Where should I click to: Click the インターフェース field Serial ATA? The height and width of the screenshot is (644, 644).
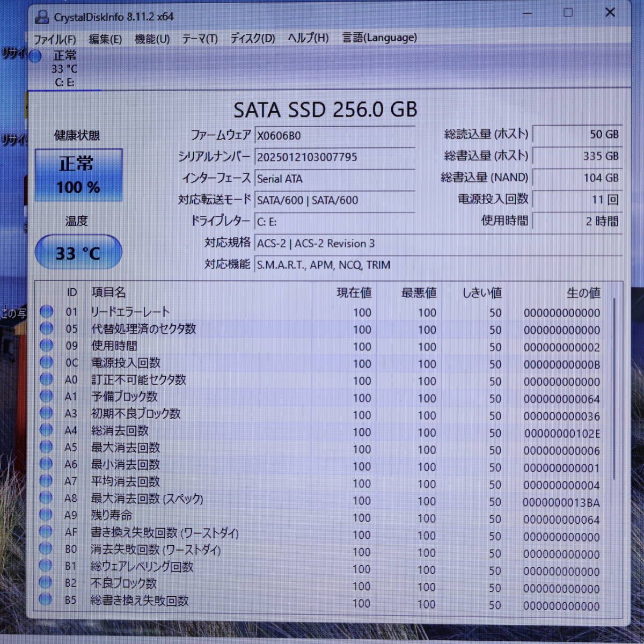[x=334, y=178]
